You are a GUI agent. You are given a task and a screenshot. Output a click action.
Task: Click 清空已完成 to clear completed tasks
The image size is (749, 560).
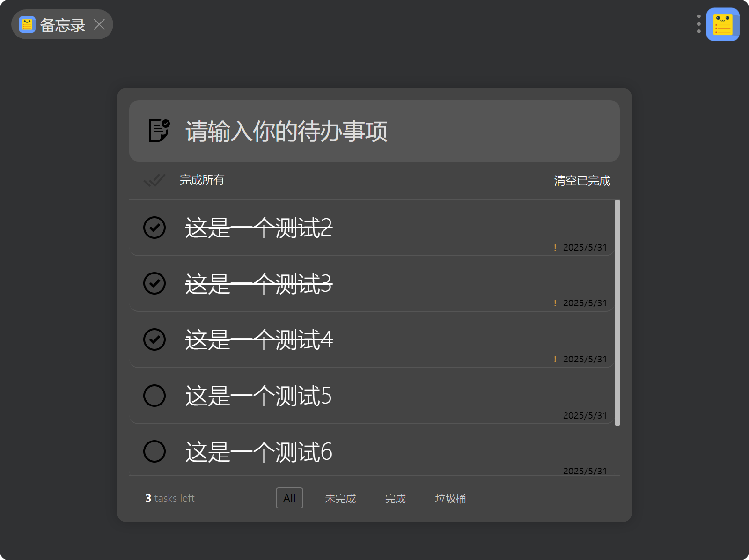point(582,181)
